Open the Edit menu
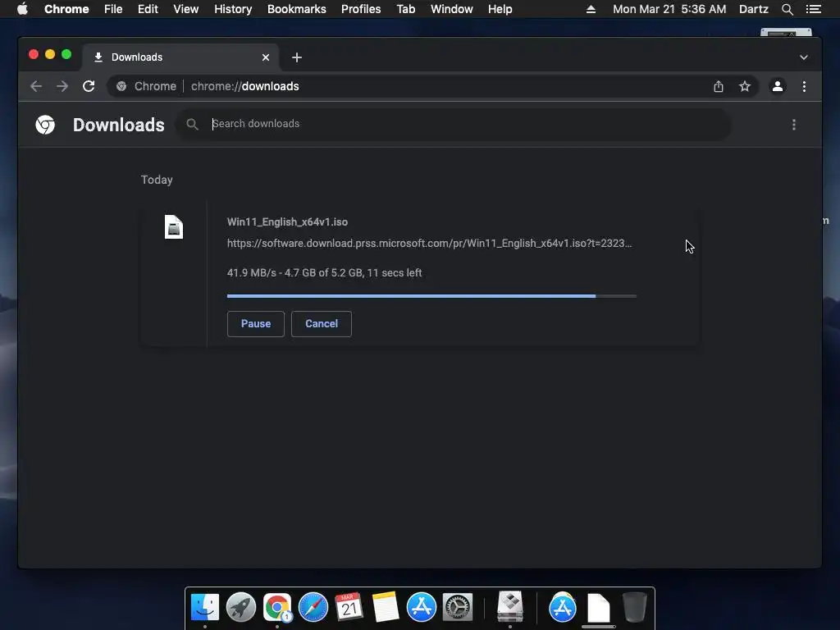The image size is (840, 630). coord(148,9)
